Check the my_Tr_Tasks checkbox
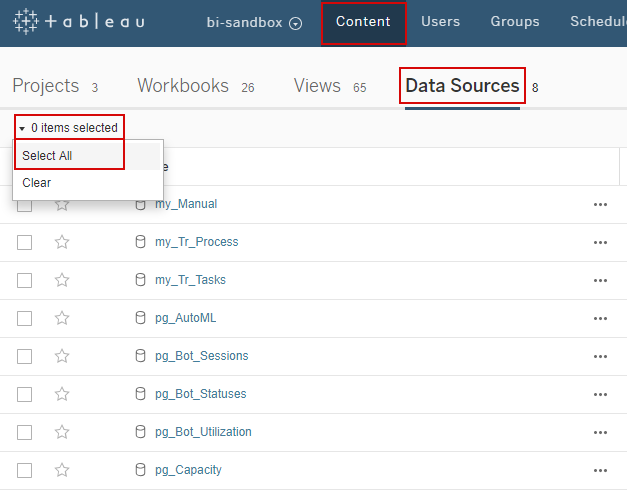This screenshot has height=498, width=627. coord(24,280)
